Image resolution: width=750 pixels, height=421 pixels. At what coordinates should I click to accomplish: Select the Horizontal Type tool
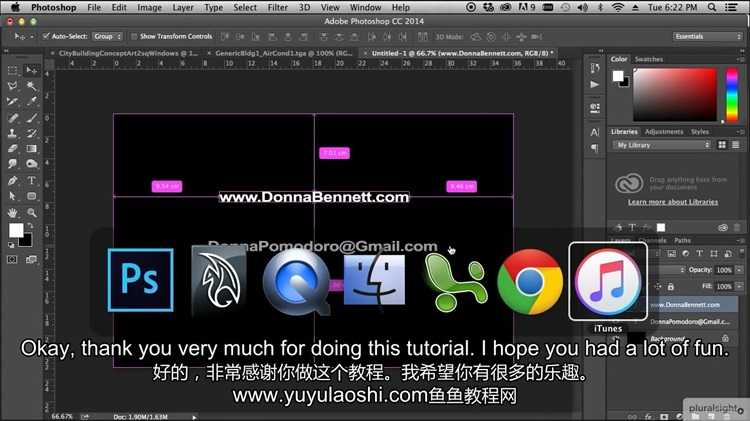(x=32, y=181)
